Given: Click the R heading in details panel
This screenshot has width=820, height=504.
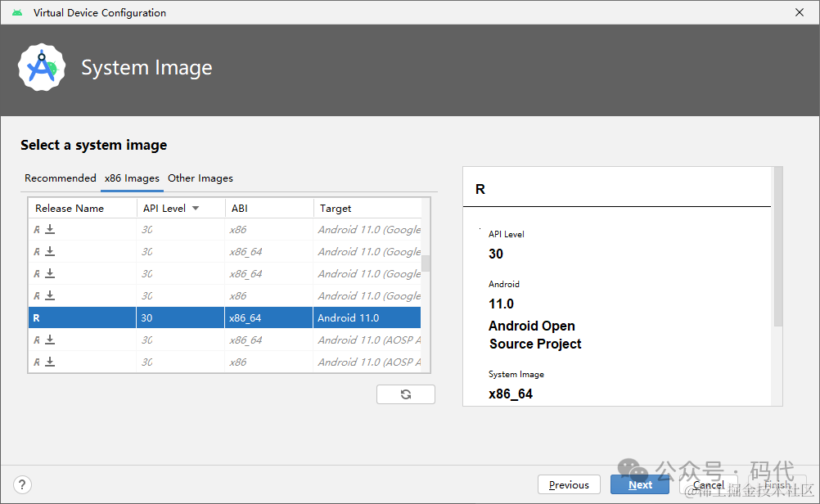Looking at the screenshot, I should pos(480,189).
